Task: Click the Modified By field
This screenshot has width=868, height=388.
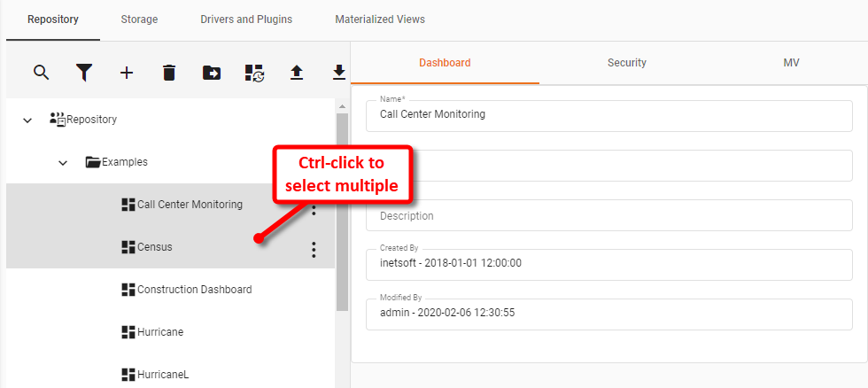Action: point(609,314)
